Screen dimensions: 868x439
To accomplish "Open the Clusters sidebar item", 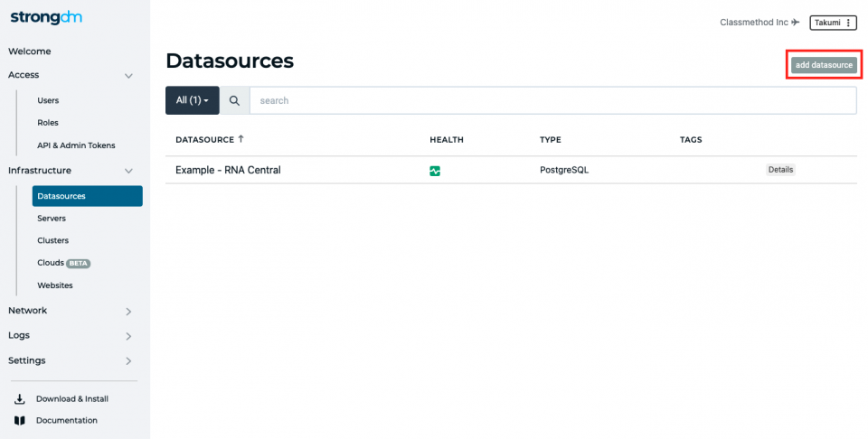I will [53, 240].
